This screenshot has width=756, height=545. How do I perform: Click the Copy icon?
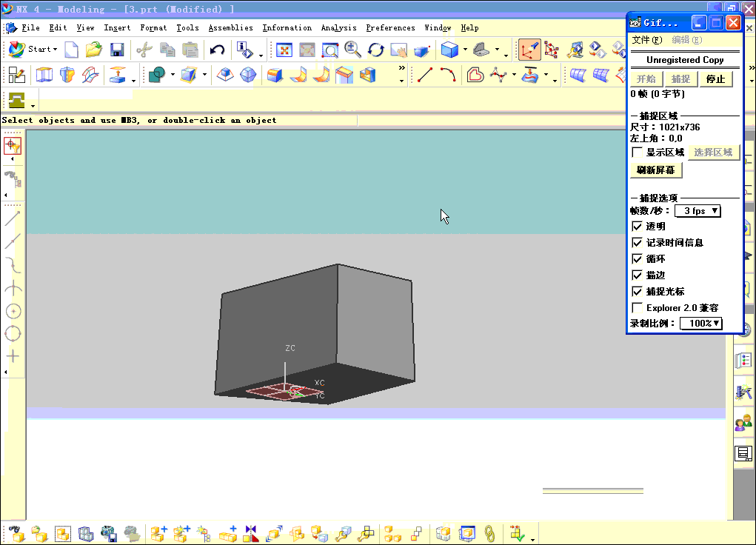(x=167, y=50)
